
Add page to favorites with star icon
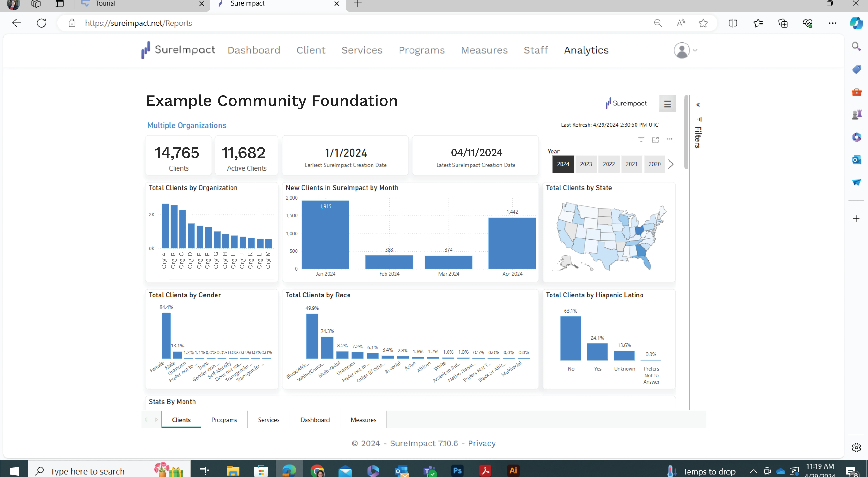(703, 23)
